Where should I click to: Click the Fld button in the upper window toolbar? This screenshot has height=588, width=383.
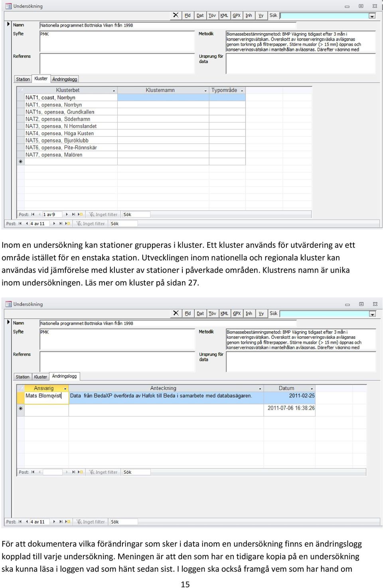(188, 16)
